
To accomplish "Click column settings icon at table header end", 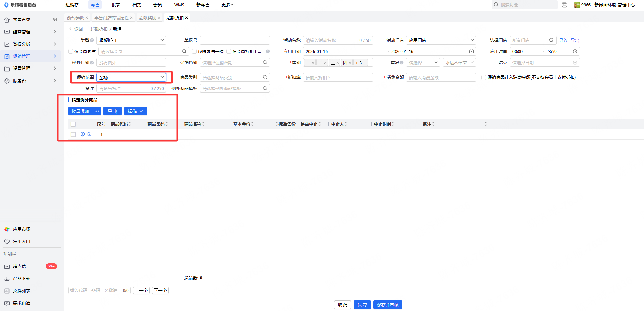I will tap(486, 124).
